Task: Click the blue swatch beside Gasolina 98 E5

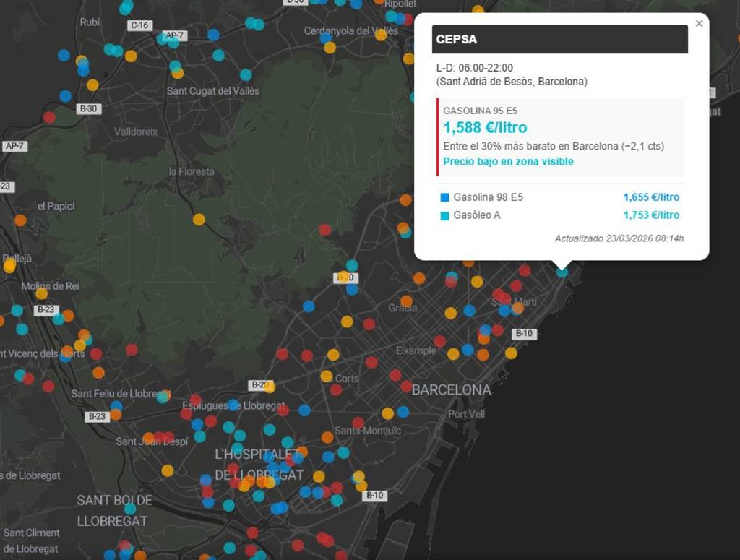Action: point(444,197)
